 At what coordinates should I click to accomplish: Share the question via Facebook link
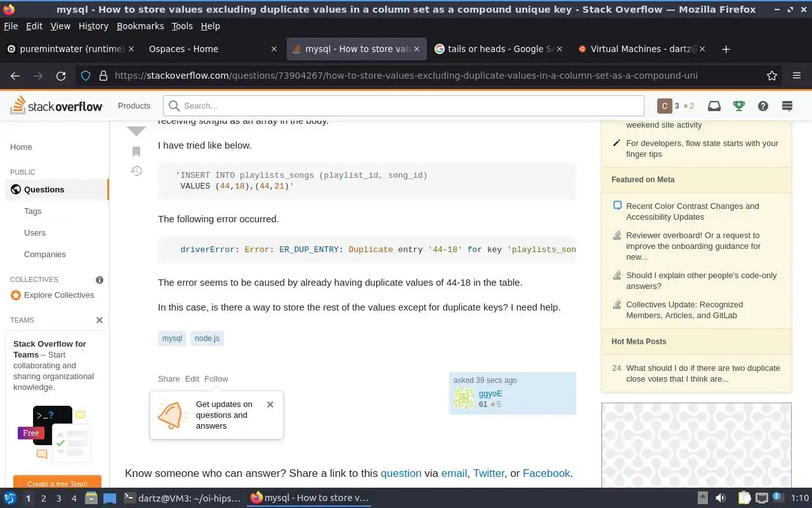[x=546, y=473]
